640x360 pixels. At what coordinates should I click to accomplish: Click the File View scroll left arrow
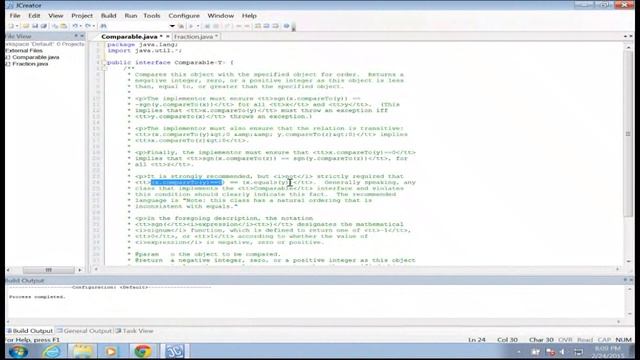coord(8,270)
